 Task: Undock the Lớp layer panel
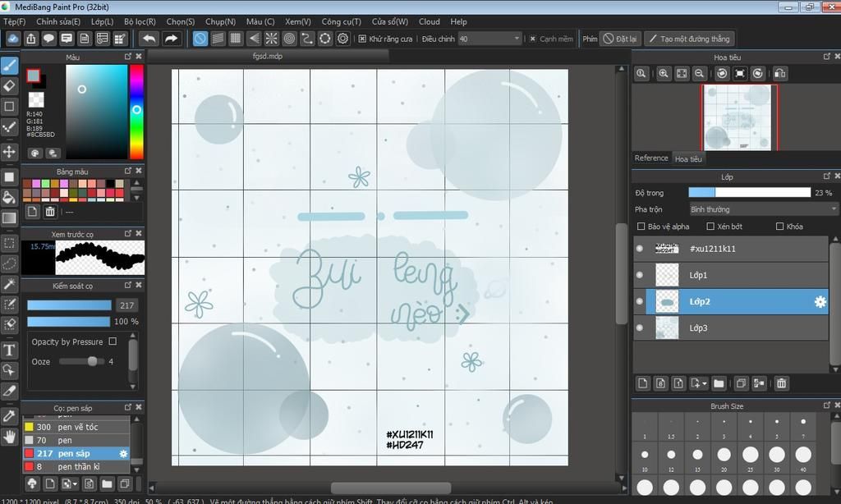click(x=826, y=176)
